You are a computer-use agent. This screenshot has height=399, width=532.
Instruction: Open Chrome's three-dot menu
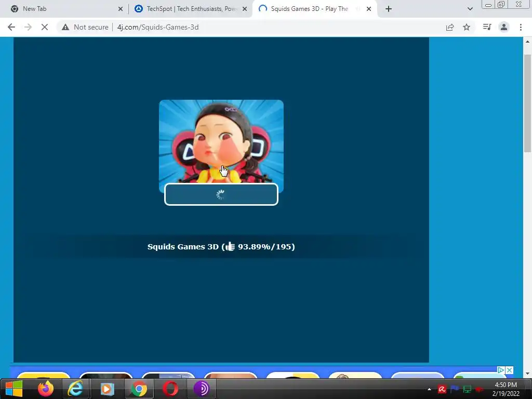pyautogui.click(x=521, y=27)
